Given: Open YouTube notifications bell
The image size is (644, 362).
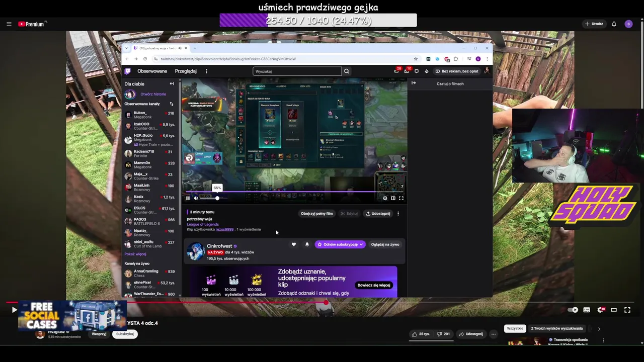Looking at the screenshot, I should click(614, 24).
